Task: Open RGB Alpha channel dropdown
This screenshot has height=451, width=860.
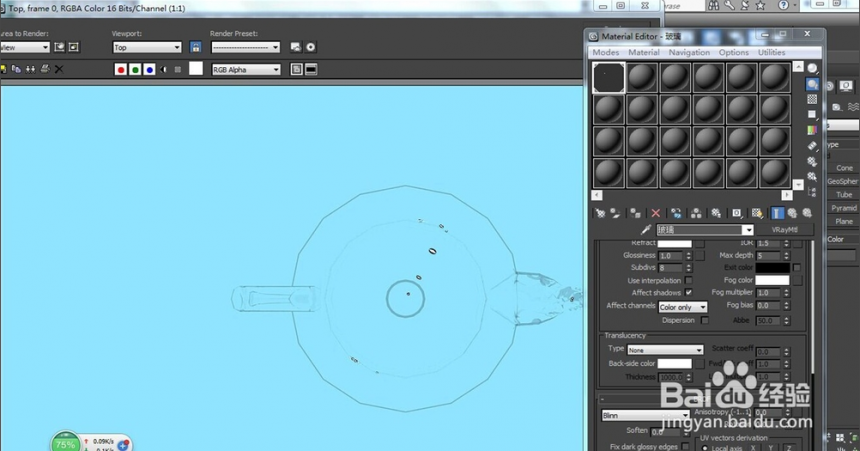Action: (246, 70)
